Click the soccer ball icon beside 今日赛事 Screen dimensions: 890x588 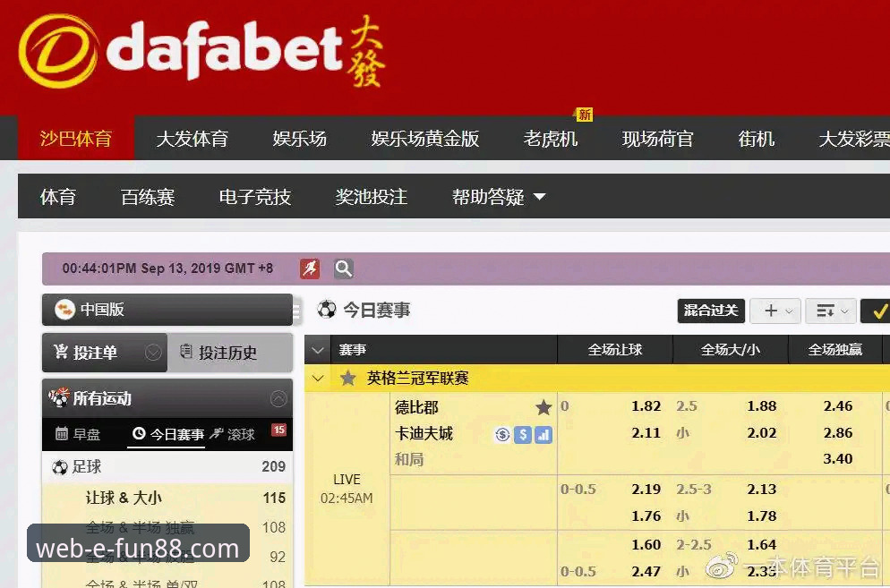[x=327, y=310]
